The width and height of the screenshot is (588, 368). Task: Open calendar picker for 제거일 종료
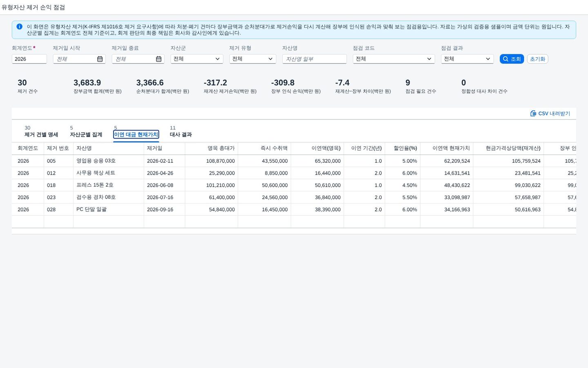(159, 59)
